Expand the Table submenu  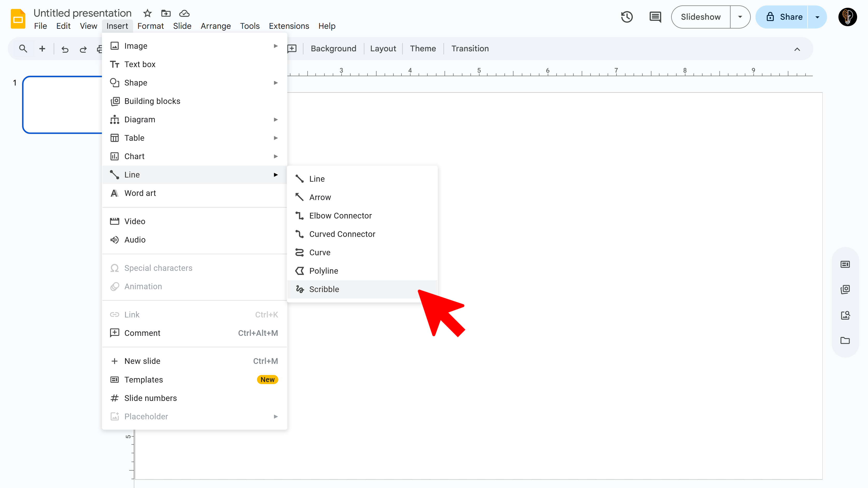tap(195, 138)
